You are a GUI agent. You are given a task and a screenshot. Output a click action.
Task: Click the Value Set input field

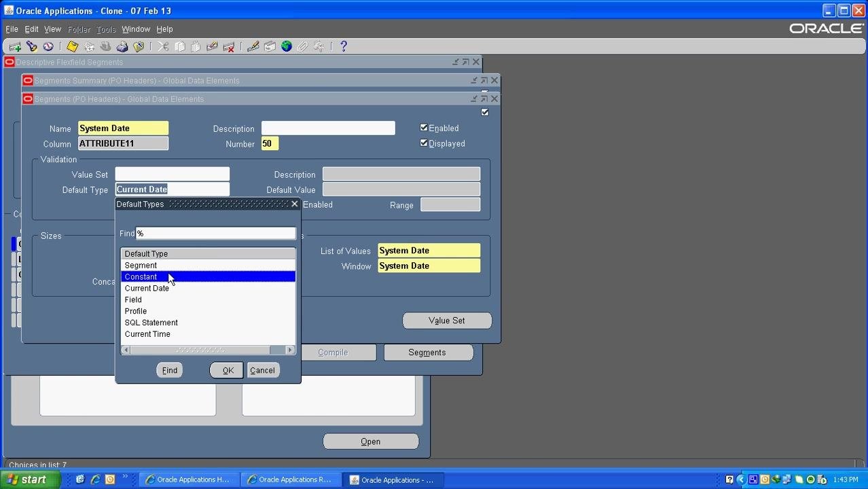pos(172,175)
